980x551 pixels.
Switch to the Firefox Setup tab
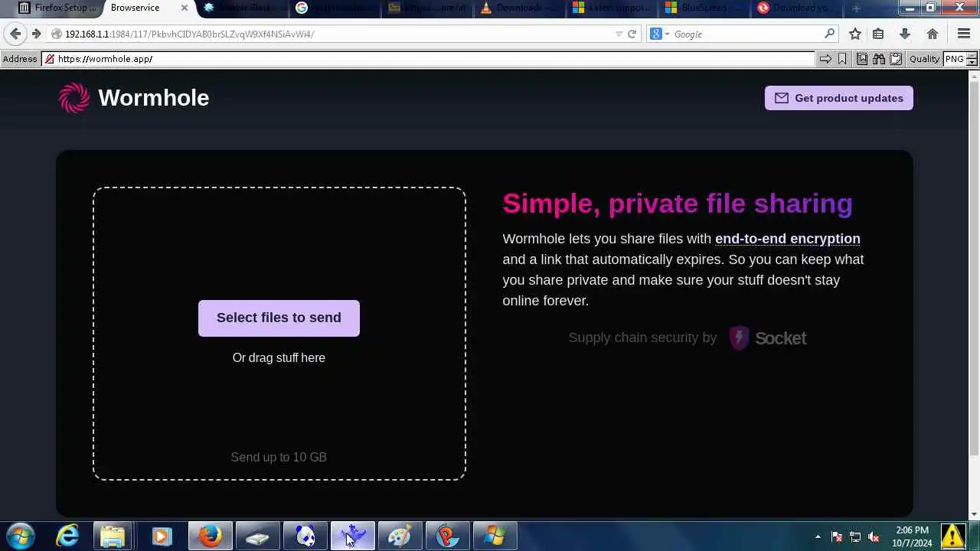click(58, 8)
